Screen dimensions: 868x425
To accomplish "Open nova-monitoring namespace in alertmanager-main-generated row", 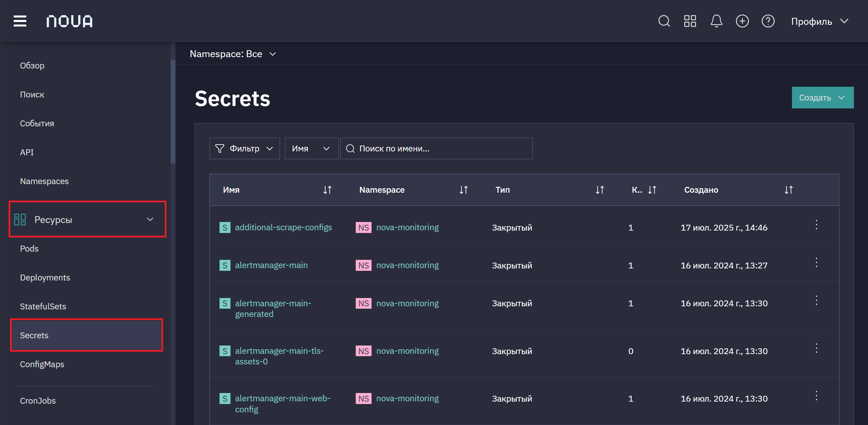I will pyautogui.click(x=408, y=303).
